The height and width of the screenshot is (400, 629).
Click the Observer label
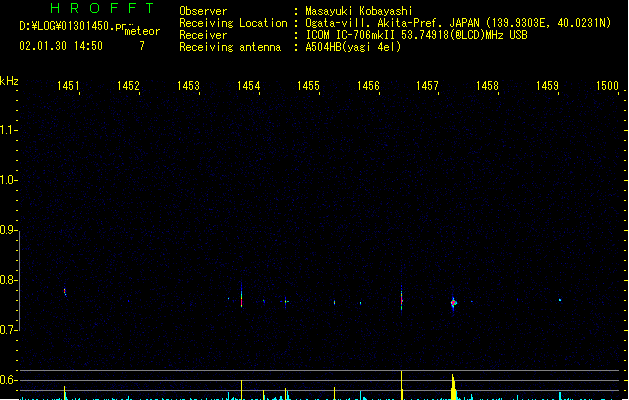203,11
